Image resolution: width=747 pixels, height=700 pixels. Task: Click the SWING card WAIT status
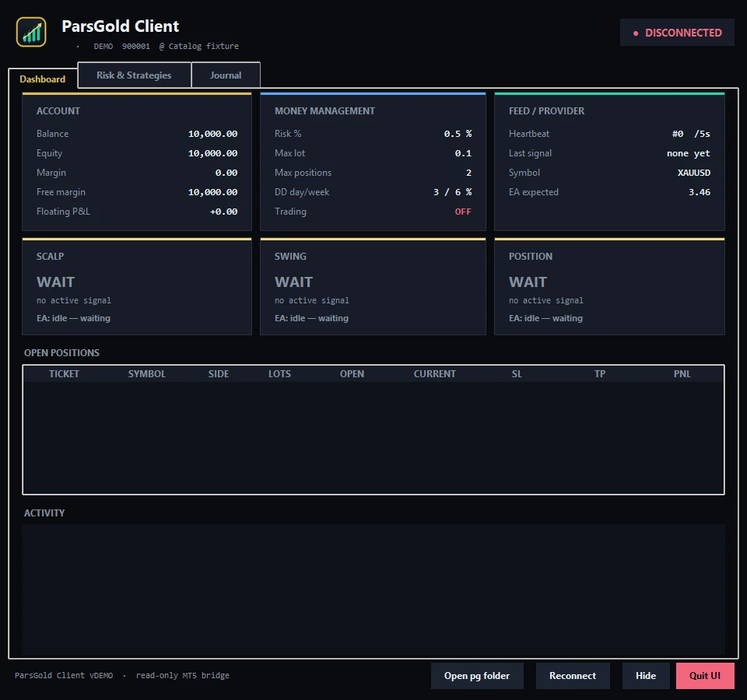coord(293,282)
